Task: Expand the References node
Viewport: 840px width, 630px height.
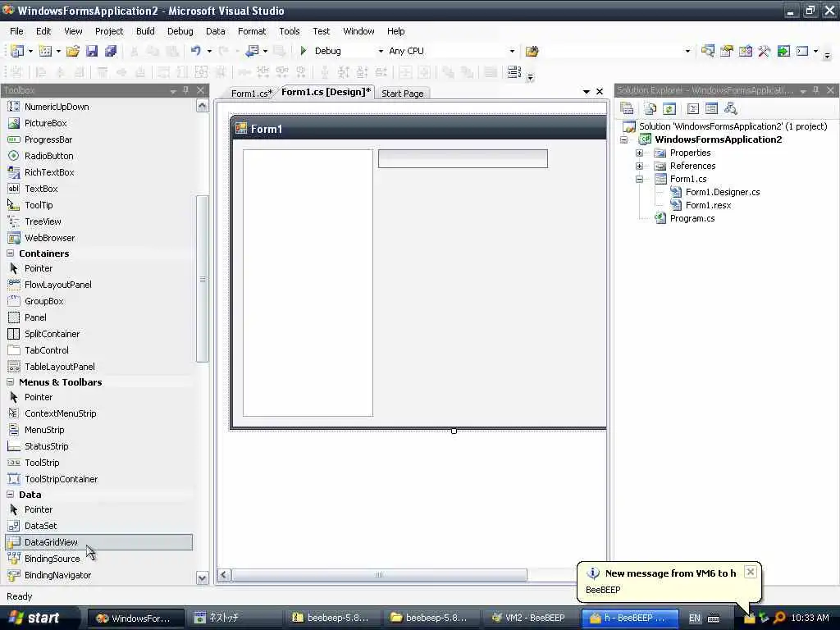Action: pyautogui.click(x=639, y=166)
